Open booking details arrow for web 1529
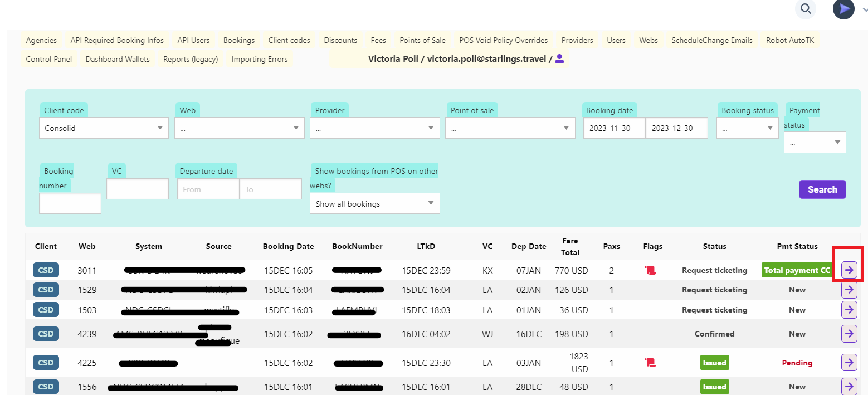 point(849,290)
